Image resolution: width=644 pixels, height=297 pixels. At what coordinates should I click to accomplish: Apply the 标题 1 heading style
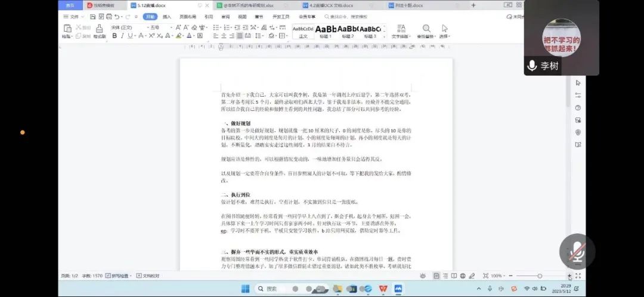[326, 31]
